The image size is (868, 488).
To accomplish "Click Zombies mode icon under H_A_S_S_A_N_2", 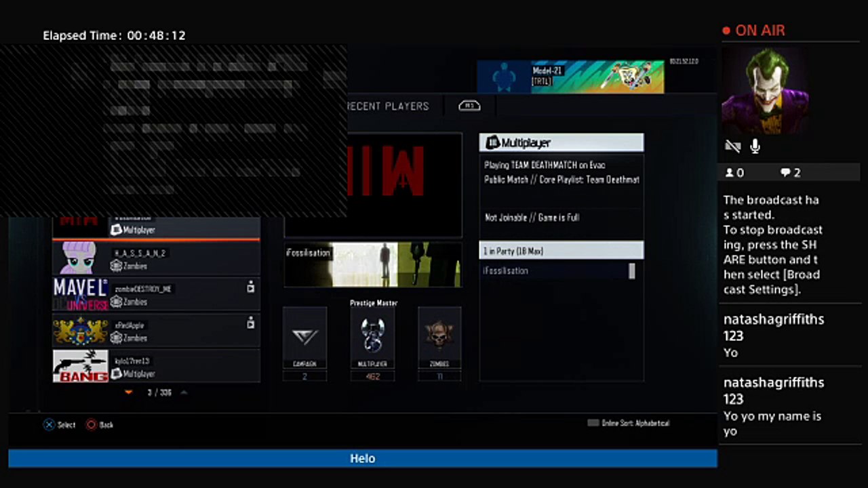I will tap(116, 266).
